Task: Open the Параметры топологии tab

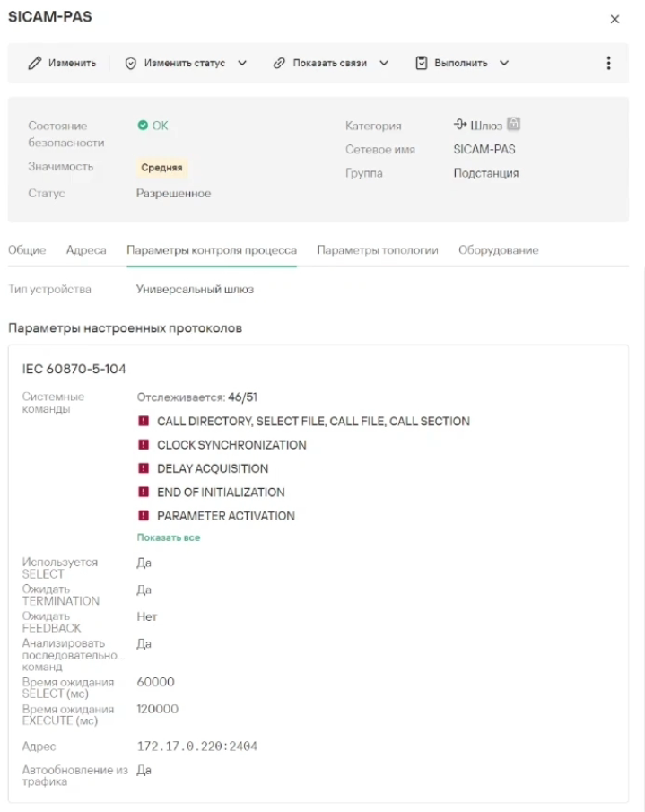Action: [377, 250]
